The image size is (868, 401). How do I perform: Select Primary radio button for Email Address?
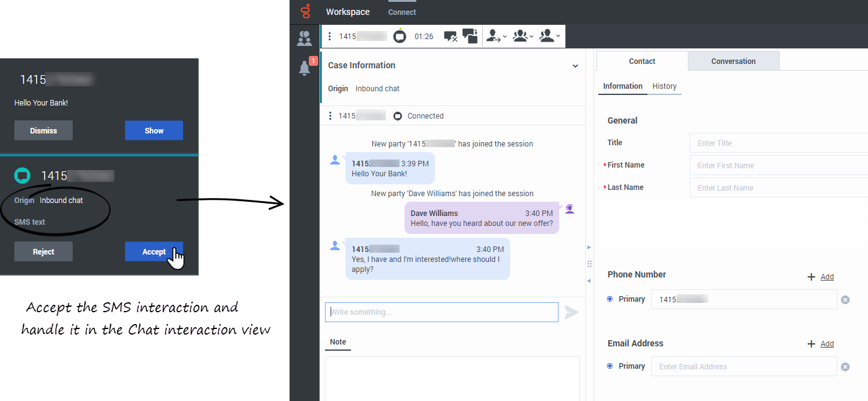click(610, 366)
